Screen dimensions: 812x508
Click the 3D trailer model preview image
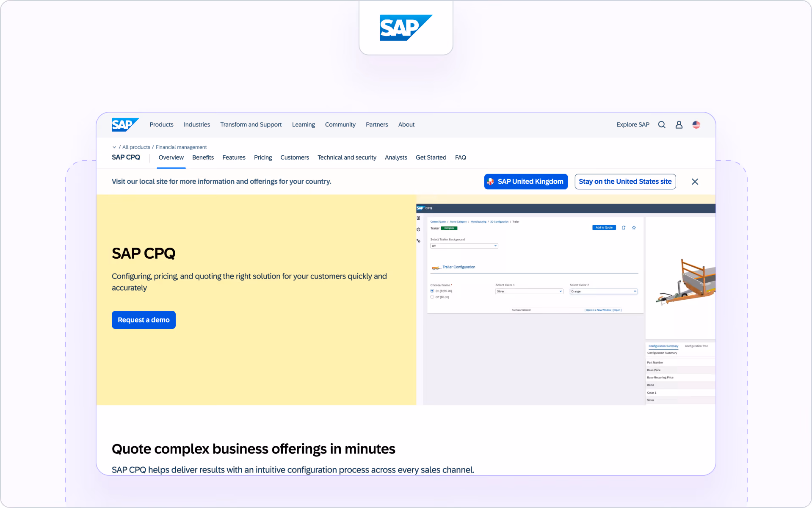pyautogui.click(x=686, y=282)
